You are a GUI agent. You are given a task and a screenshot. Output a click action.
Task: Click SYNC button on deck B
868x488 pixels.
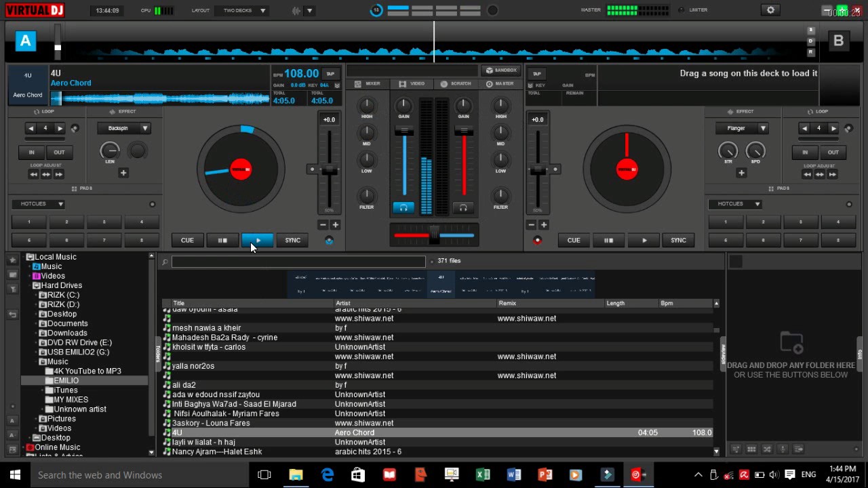pos(678,240)
